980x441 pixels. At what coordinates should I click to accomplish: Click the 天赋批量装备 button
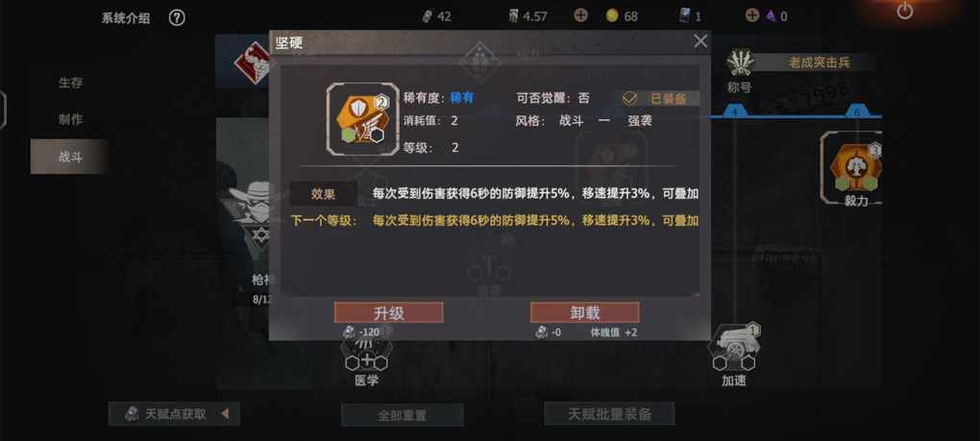coord(609,413)
